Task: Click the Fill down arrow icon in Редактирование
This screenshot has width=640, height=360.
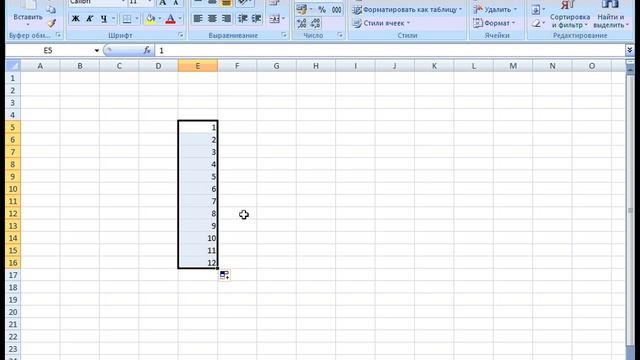Action: [x=536, y=9]
